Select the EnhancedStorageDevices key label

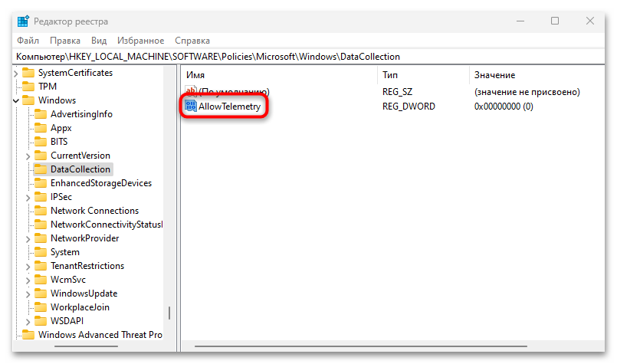click(x=101, y=183)
